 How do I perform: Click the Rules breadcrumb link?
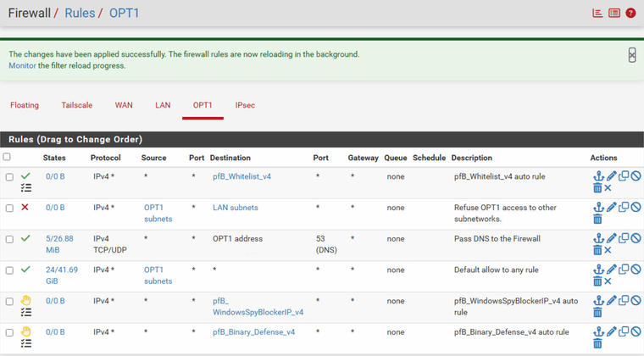click(80, 14)
